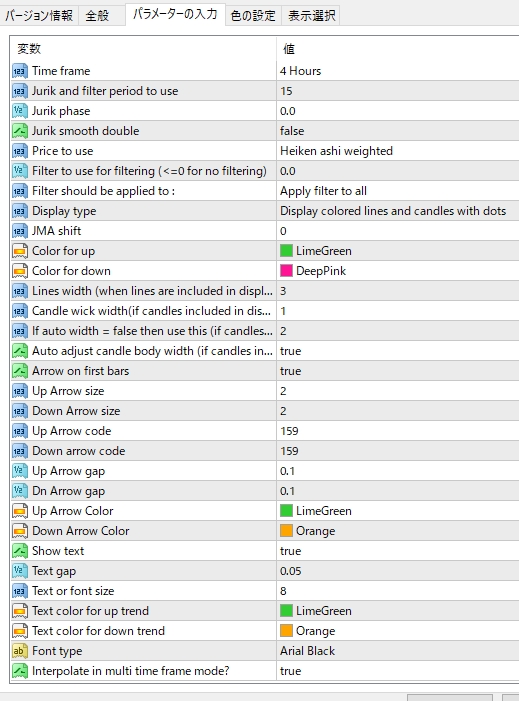Pick the Orange swatch for Down Arrow Color
The image size is (519, 701).
(286, 531)
